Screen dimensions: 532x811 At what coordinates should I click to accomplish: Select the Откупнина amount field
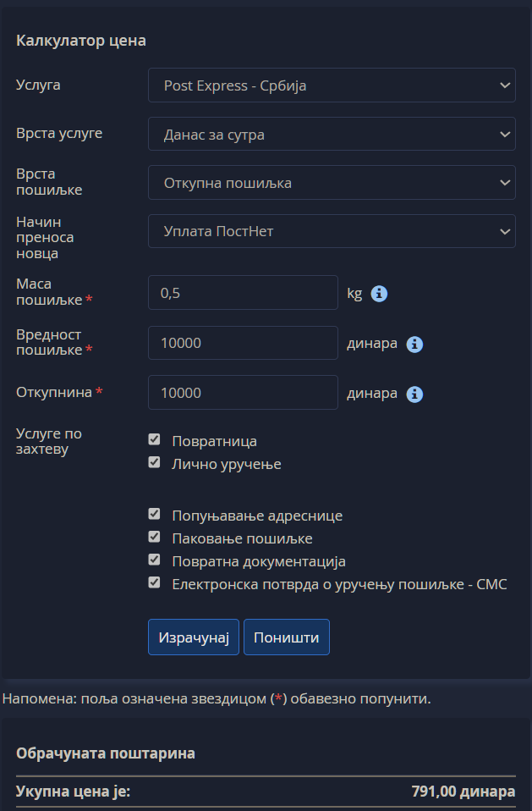(x=243, y=393)
